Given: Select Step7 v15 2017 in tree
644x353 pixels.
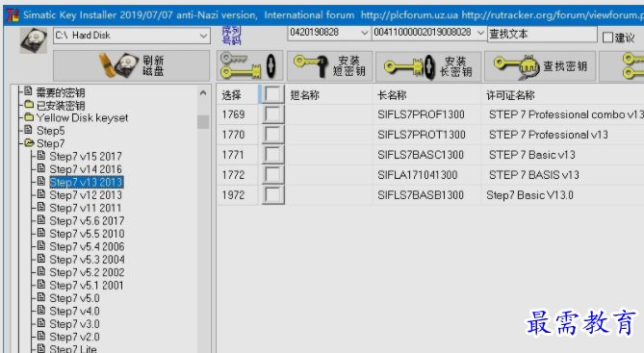Looking at the screenshot, I should (x=86, y=157).
